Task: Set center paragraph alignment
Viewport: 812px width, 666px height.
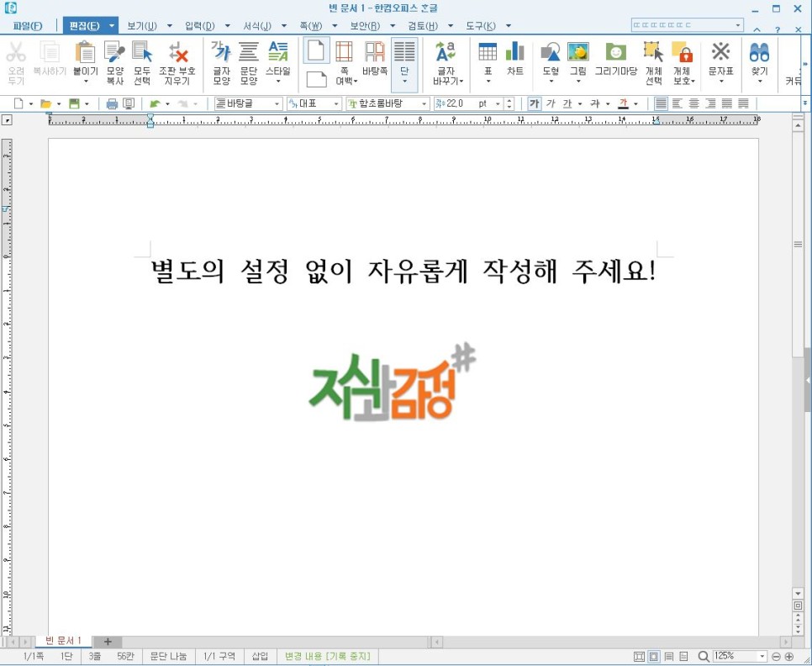Action: coord(694,103)
